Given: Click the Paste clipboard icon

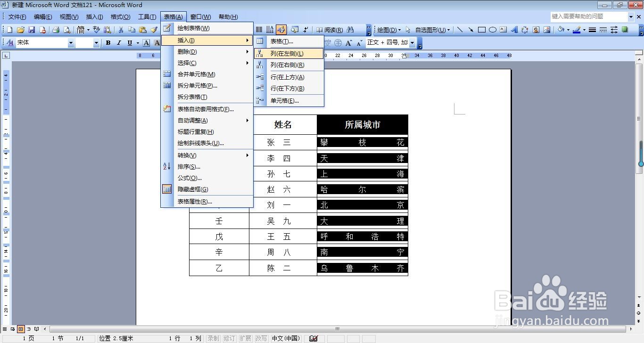Looking at the screenshot, I should (x=143, y=30).
